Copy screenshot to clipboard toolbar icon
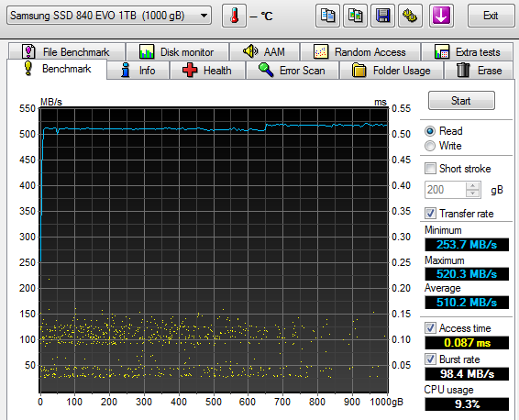The height and width of the screenshot is (420, 519). [355, 16]
